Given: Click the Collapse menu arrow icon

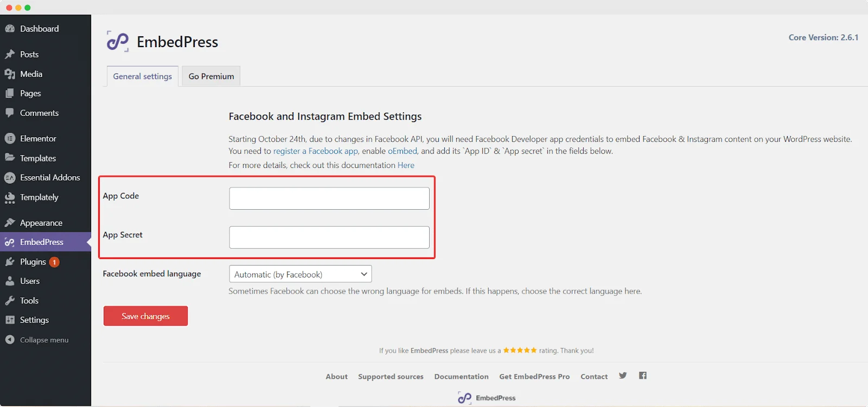Looking at the screenshot, I should (10, 340).
